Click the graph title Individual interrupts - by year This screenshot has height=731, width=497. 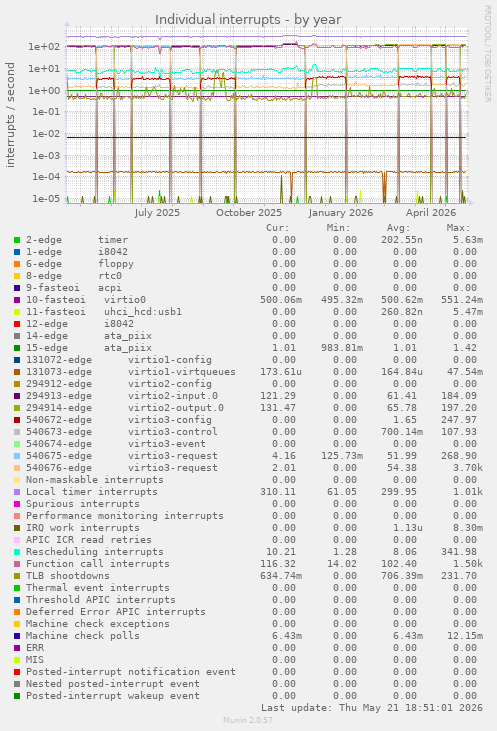248,20
